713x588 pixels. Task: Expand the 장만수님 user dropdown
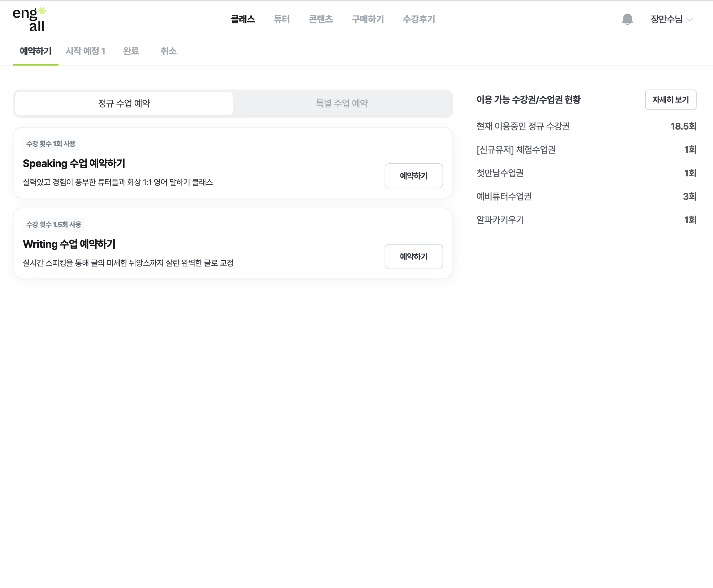point(671,19)
